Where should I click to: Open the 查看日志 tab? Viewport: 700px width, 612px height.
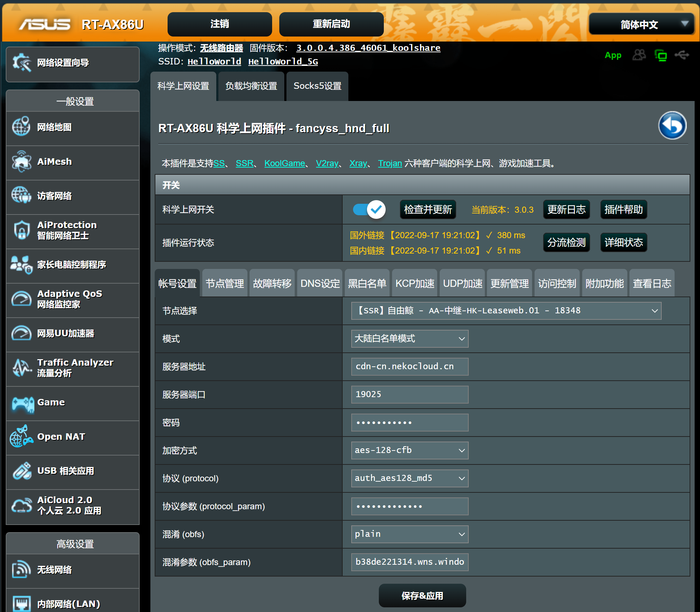pyautogui.click(x=652, y=283)
